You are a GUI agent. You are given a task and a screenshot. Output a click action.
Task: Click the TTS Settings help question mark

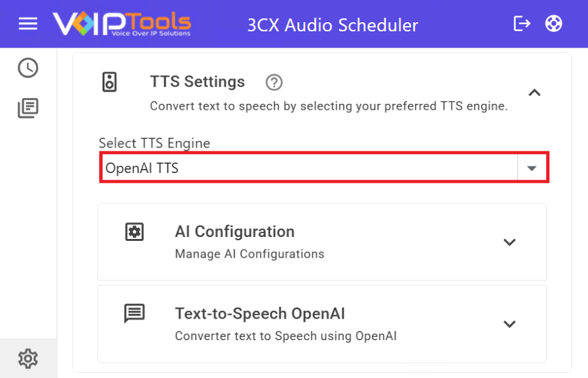274,82
